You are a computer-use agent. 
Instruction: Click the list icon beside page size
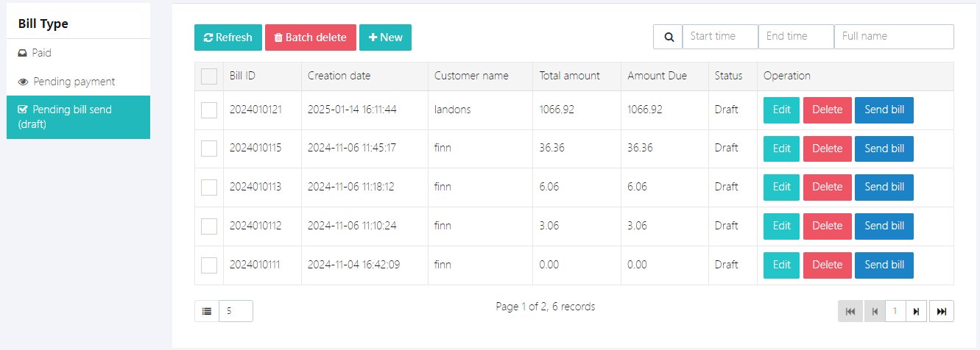point(207,311)
